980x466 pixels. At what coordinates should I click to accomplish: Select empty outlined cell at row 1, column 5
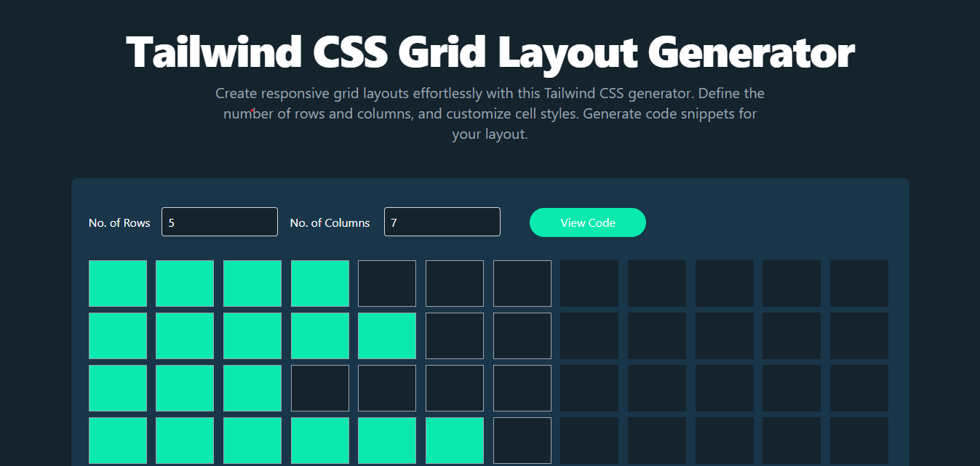(x=387, y=284)
